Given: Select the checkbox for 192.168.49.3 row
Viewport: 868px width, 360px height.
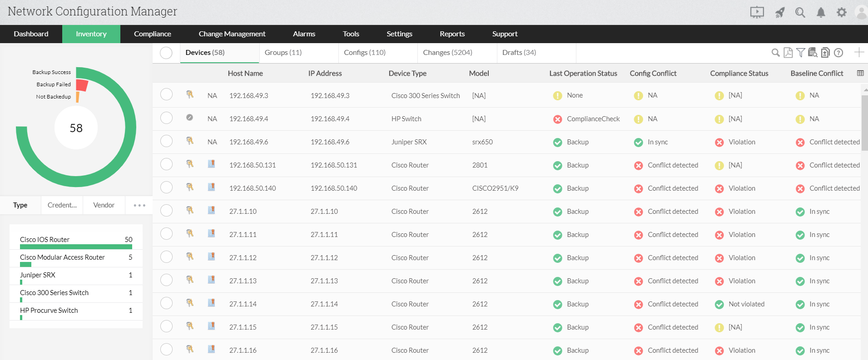Looking at the screenshot, I should pos(167,94).
